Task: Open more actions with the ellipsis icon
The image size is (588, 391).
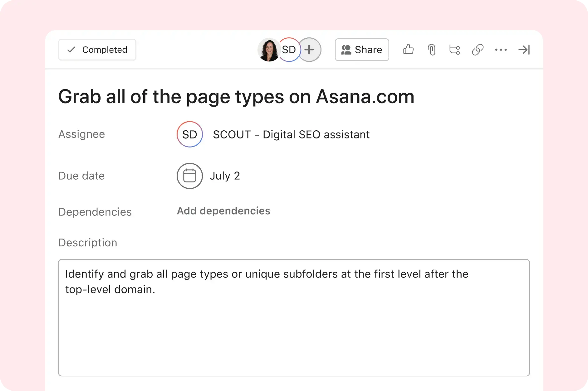Action: (501, 50)
